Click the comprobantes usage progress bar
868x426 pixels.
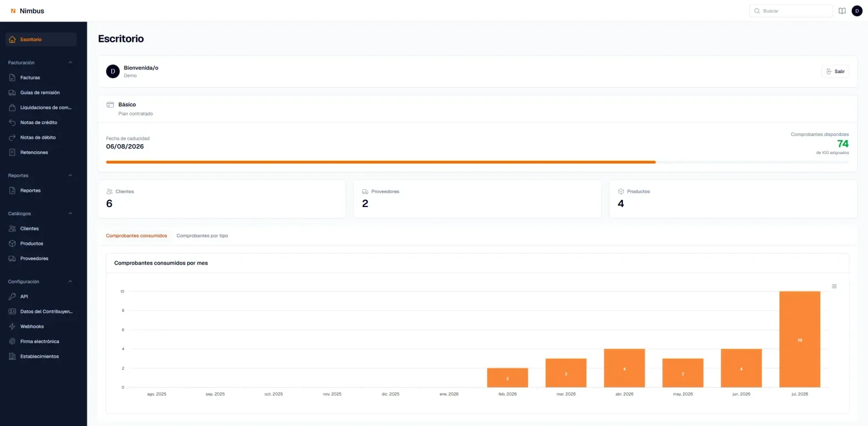tap(477, 162)
